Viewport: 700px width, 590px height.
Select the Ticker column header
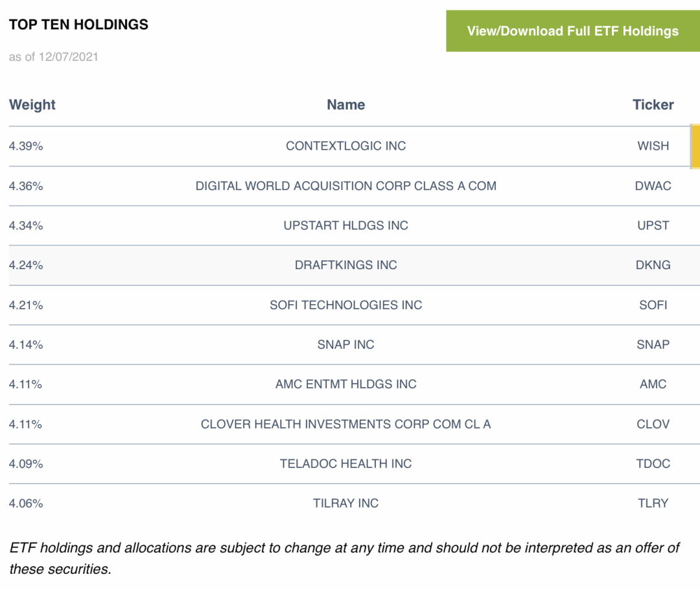coord(653,105)
